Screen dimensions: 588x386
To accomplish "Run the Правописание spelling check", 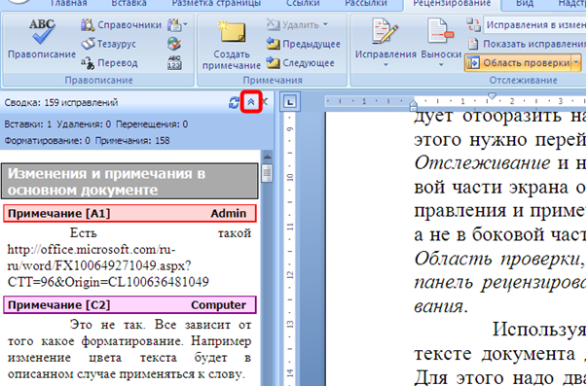I will click(42, 39).
